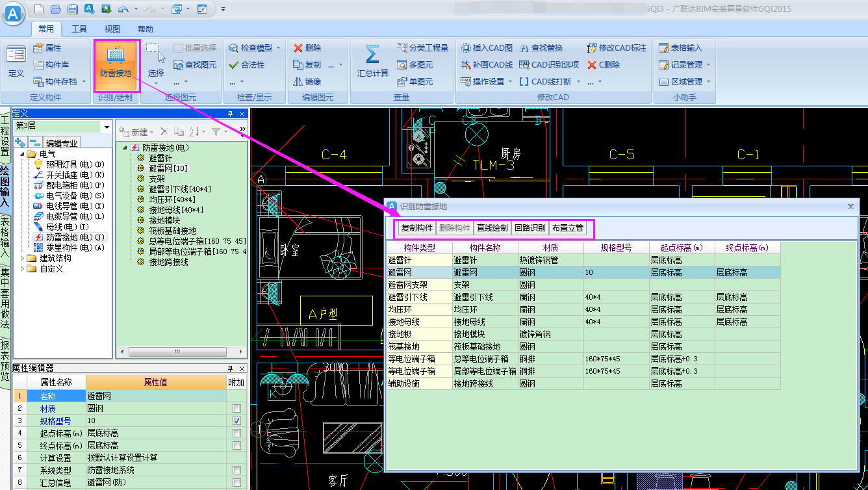
Task: Click the New file icon in quick access toolbar
Action: point(39,9)
